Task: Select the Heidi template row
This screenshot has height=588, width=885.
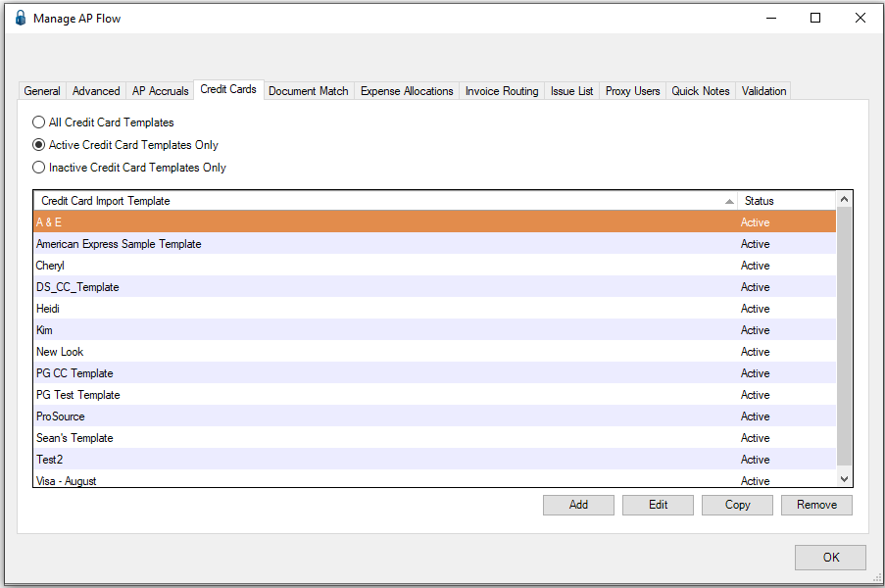Action: [435, 309]
